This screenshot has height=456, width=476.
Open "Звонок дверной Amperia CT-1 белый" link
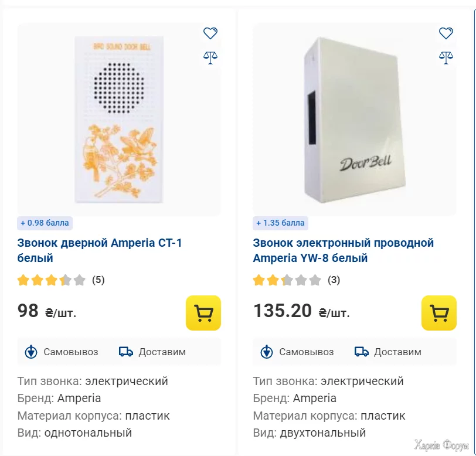coord(100,250)
